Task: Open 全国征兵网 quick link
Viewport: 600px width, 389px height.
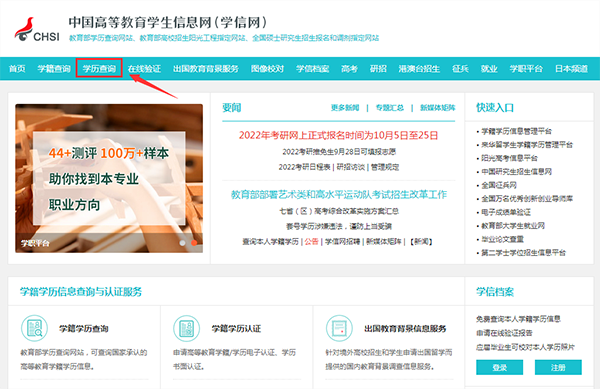Action: [x=499, y=185]
